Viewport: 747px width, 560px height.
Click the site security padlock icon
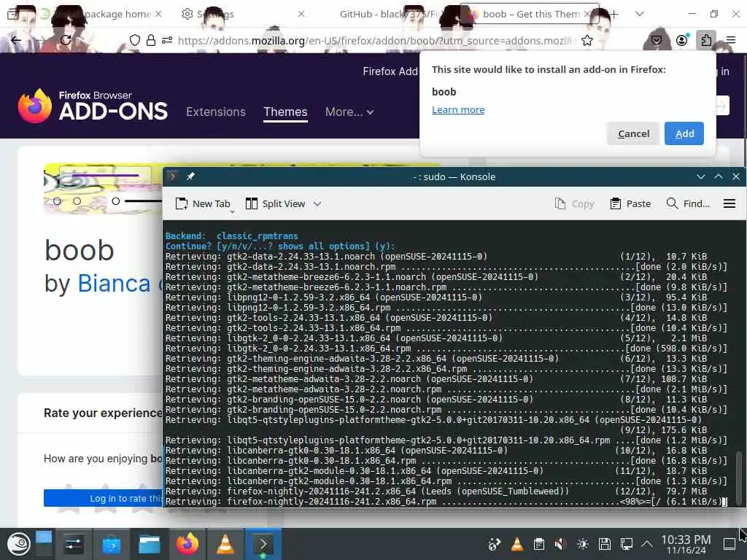click(x=150, y=41)
